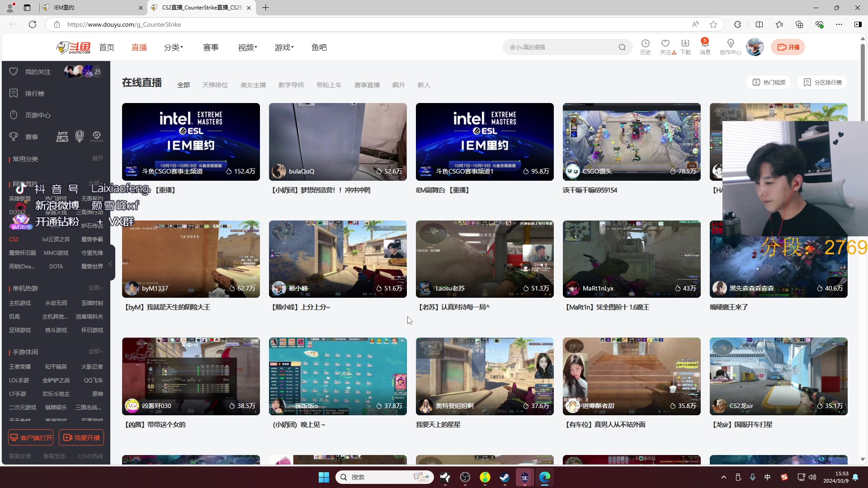The image size is (868, 488).
Task: Expand the 分类 dropdown in navigation
Action: (x=174, y=47)
